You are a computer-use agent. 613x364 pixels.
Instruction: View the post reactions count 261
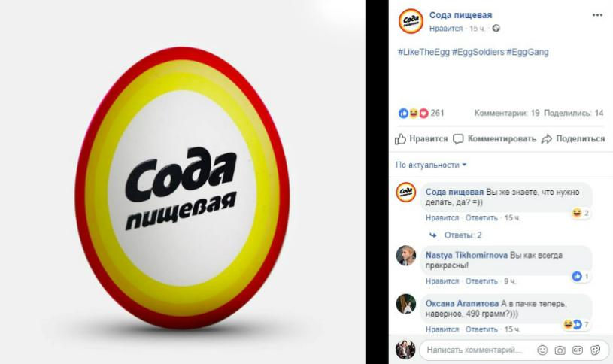point(437,113)
